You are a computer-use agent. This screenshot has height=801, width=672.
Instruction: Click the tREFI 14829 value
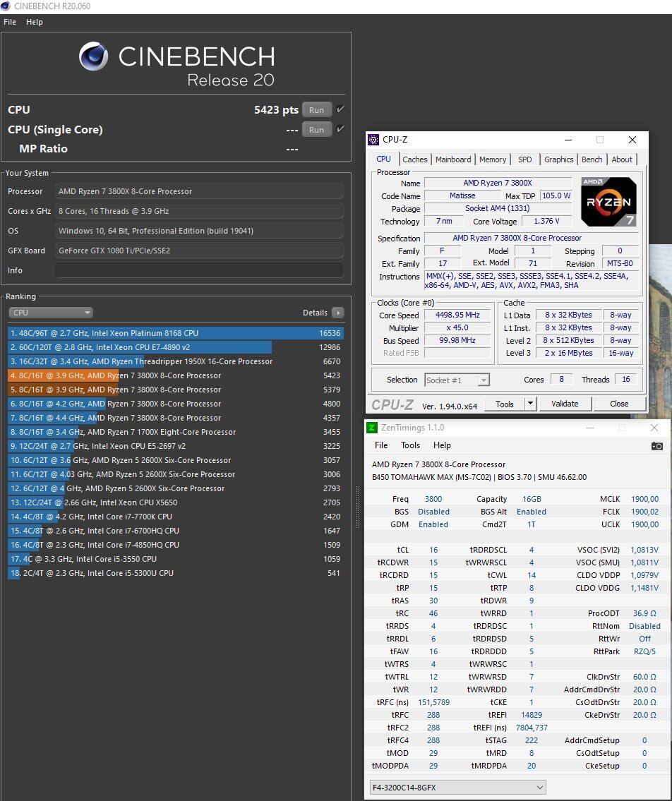point(532,715)
